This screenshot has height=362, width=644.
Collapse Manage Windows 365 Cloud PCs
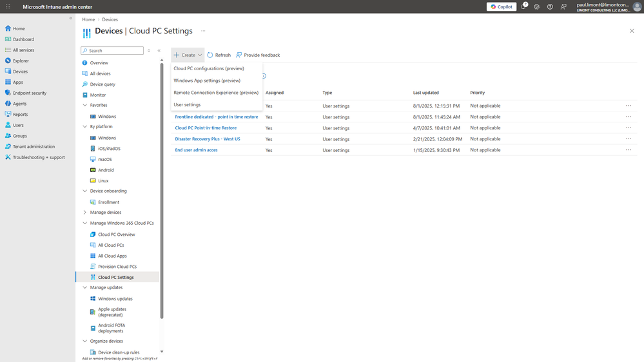tap(84, 223)
